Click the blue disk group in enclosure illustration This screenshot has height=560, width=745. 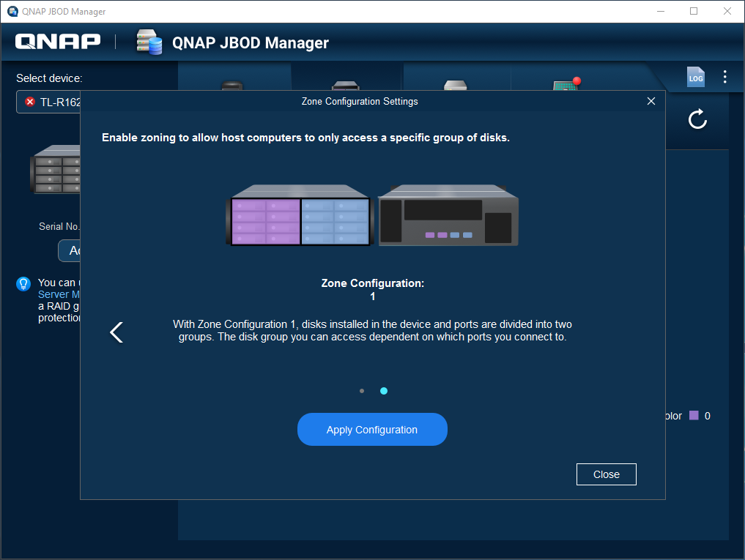click(335, 222)
